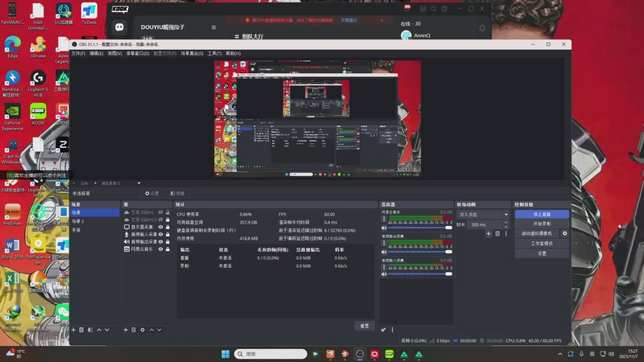The height and width of the screenshot is (362, 644).
Task: Hide the 音频输出采集 source
Action: coord(160,242)
